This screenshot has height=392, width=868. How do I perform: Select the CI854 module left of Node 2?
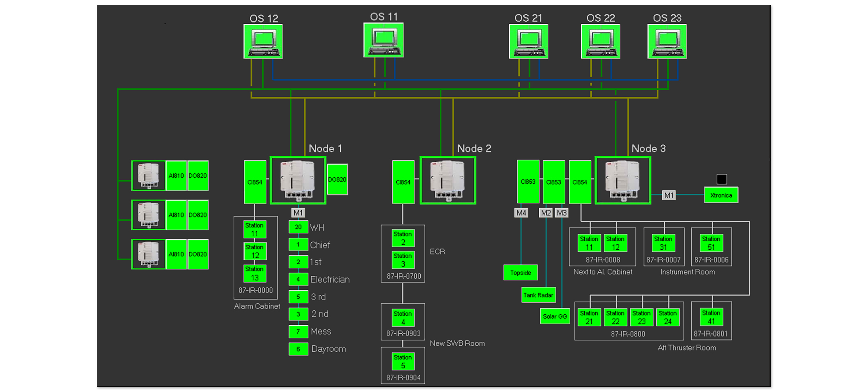click(403, 182)
